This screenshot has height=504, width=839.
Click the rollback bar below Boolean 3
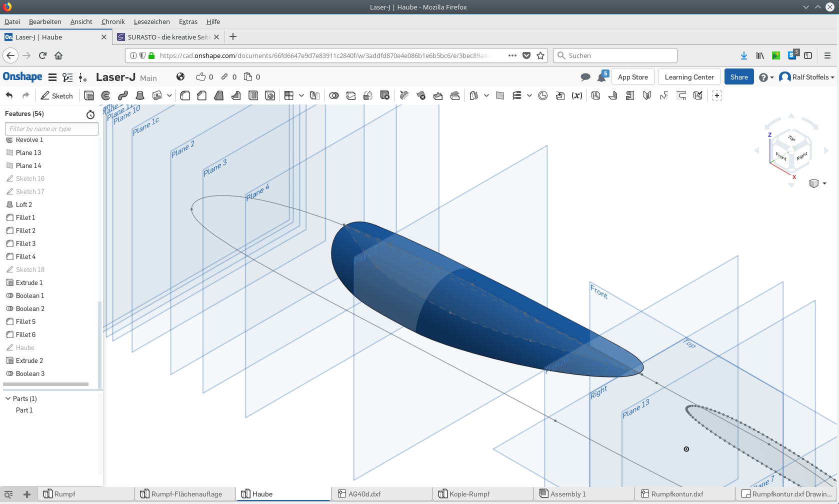pyautogui.click(x=46, y=384)
